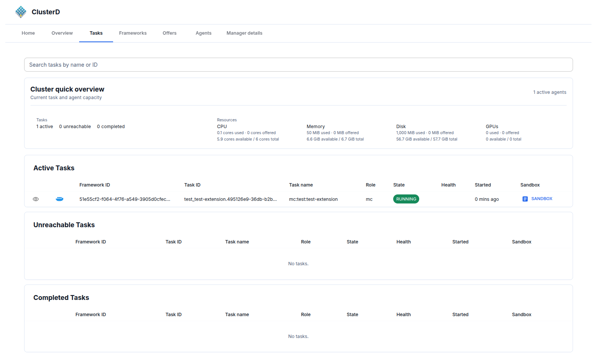Click the '1 active' tasks count
This screenshot has width=593, height=364.
pos(44,127)
